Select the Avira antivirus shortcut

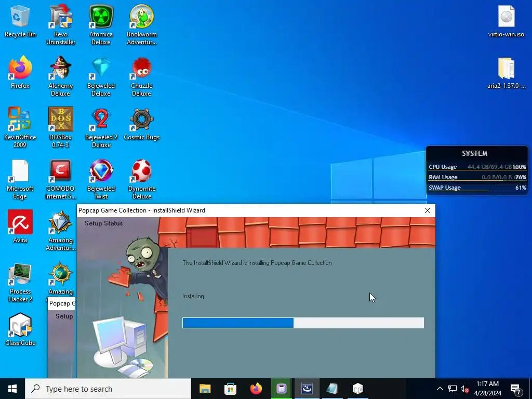(x=20, y=227)
